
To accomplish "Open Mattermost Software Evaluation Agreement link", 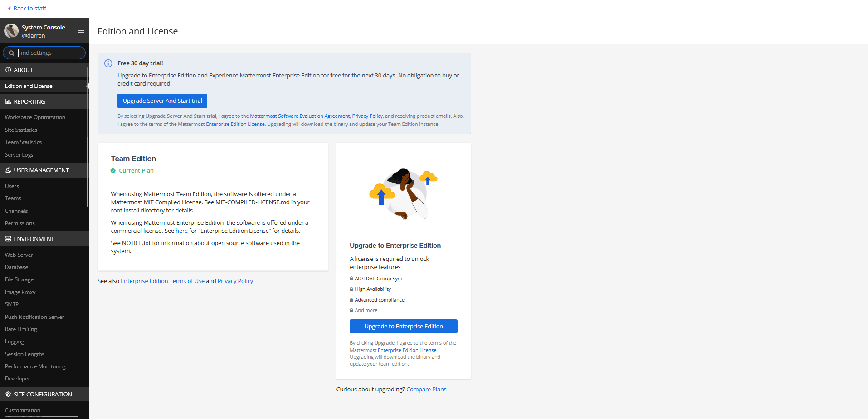I will 300,116.
